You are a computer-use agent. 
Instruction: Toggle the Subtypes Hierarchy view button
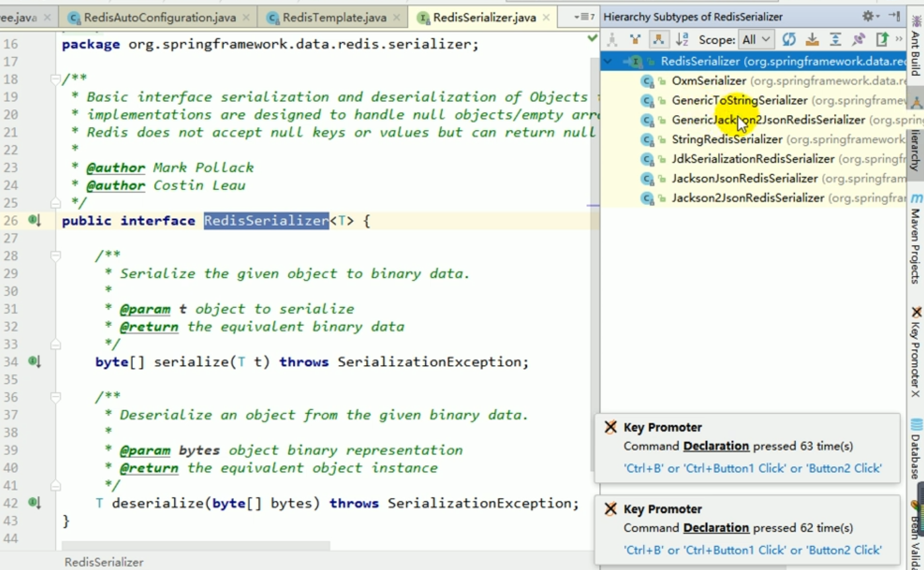[658, 40]
